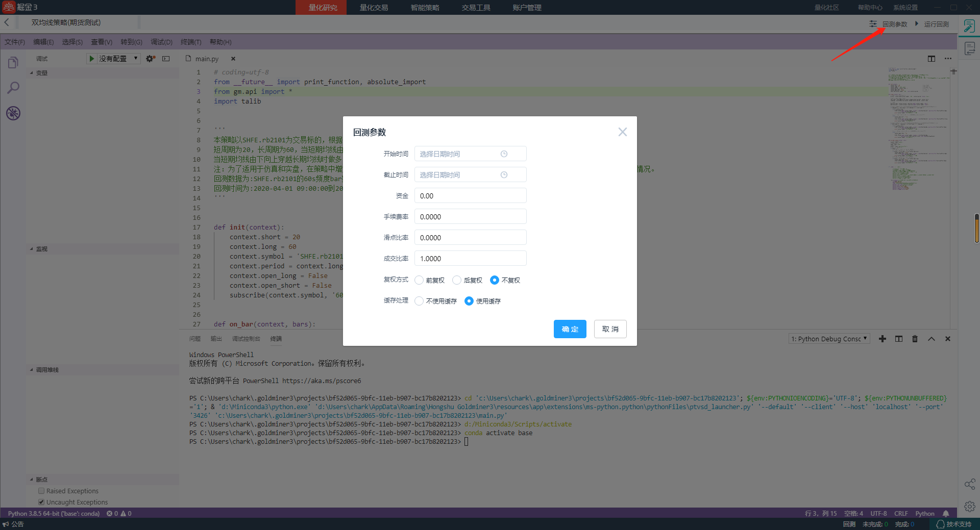Open the Edit (编辑) menu
The height and width of the screenshot is (530, 980).
point(43,42)
